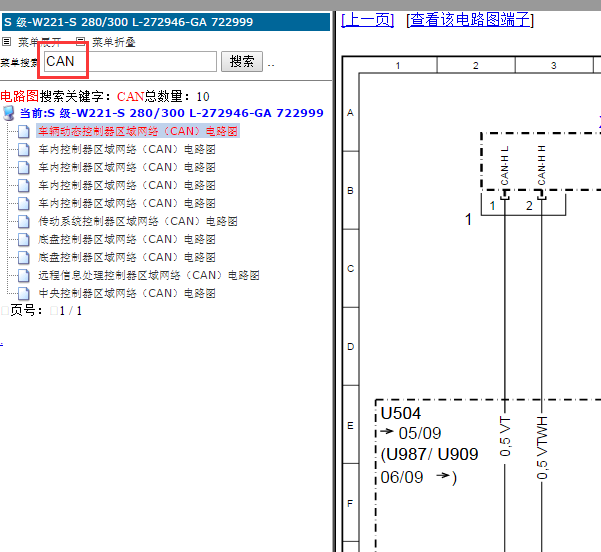This screenshot has width=601, height=552.
Task: Click the page indicator 1 / 1
Action: [x=71, y=311]
